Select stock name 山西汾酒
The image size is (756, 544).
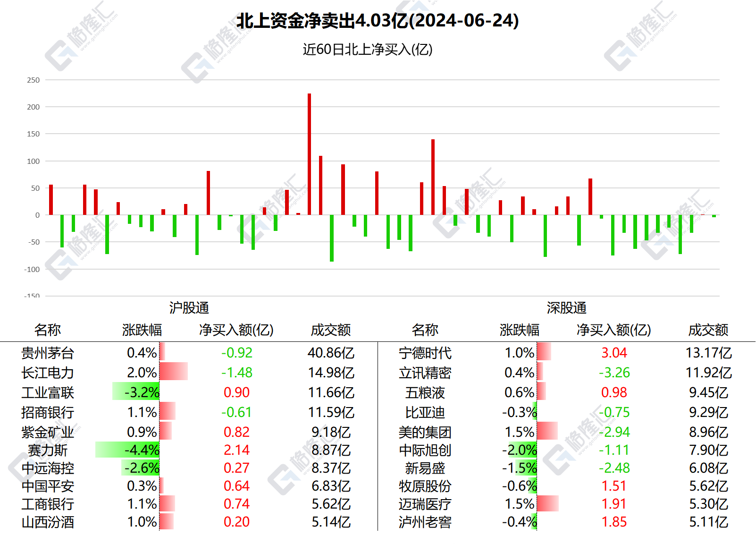(x=48, y=522)
